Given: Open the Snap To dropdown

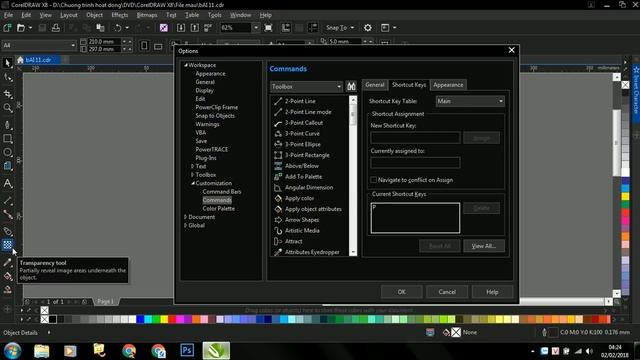Looking at the screenshot, I should pyautogui.click(x=340, y=28).
